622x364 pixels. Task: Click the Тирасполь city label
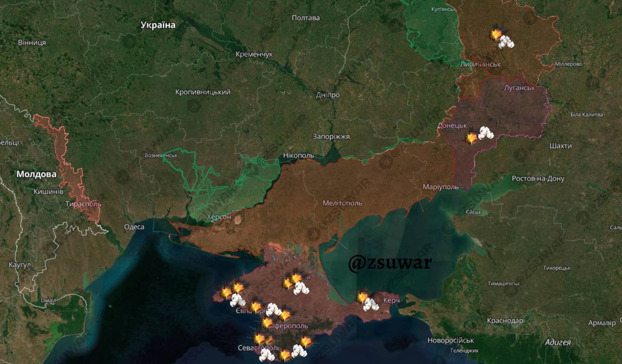coord(83,204)
